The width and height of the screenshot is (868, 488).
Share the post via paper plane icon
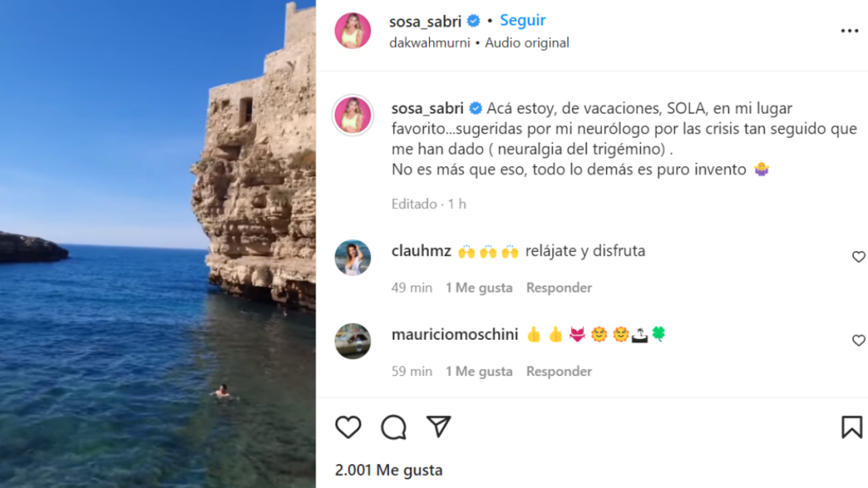click(x=438, y=427)
